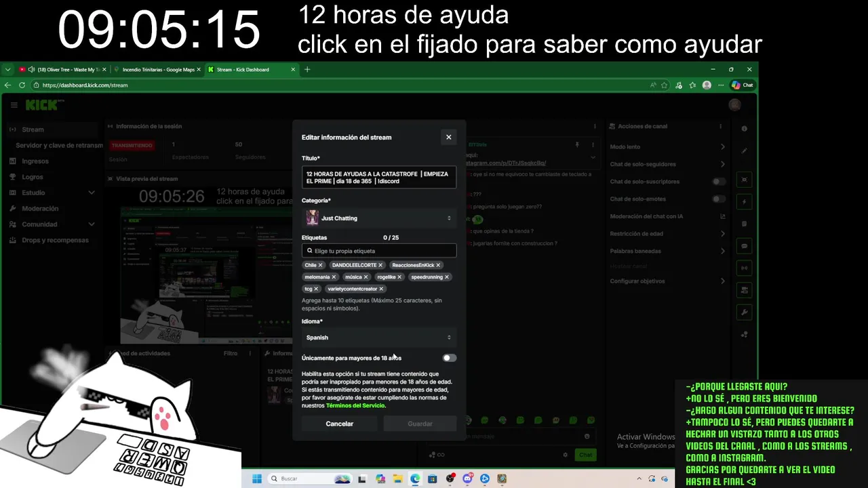
Task: Select Stream in the sidebar
Action: (52, 129)
